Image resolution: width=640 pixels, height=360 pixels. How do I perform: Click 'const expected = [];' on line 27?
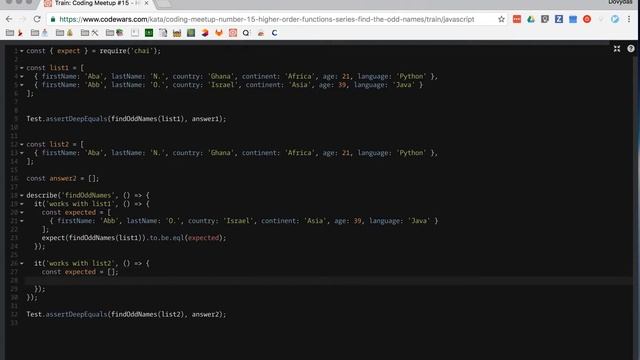80,272
